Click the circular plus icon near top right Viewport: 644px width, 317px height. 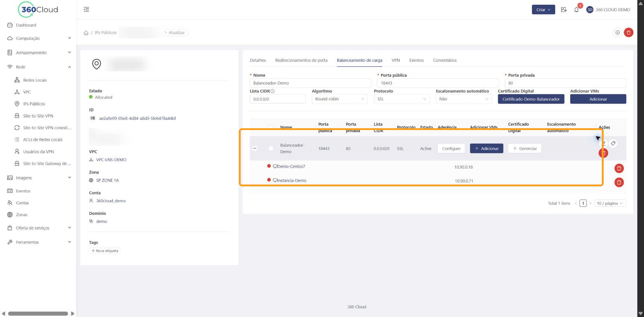(x=617, y=33)
